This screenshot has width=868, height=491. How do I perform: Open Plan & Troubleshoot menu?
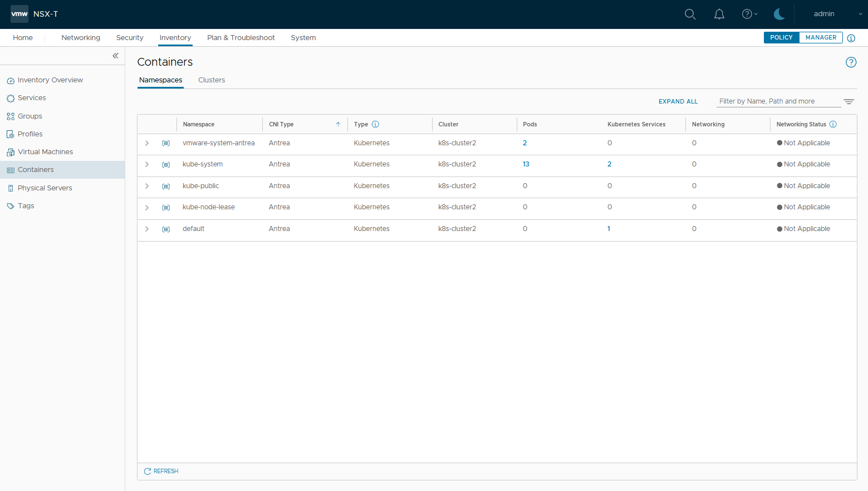[241, 38]
